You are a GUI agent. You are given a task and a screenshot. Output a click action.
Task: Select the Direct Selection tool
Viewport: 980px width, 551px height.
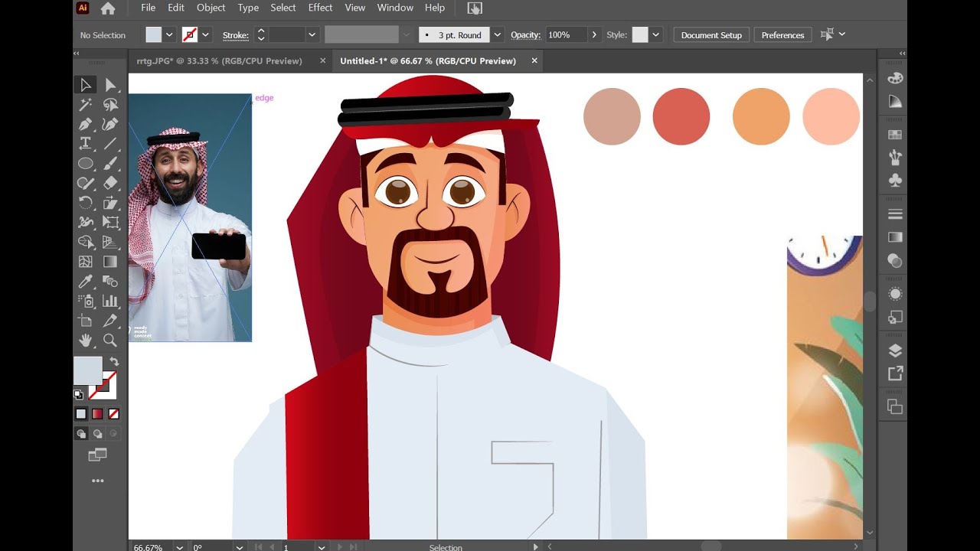pyautogui.click(x=110, y=85)
